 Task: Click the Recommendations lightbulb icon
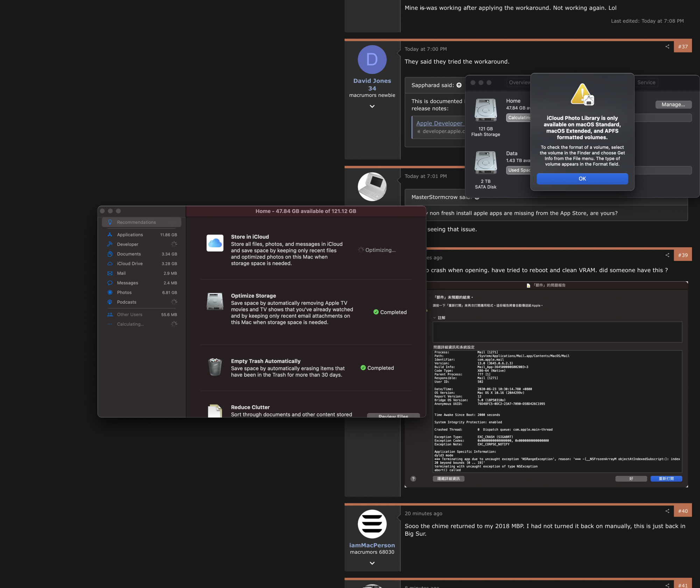coord(110,222)
